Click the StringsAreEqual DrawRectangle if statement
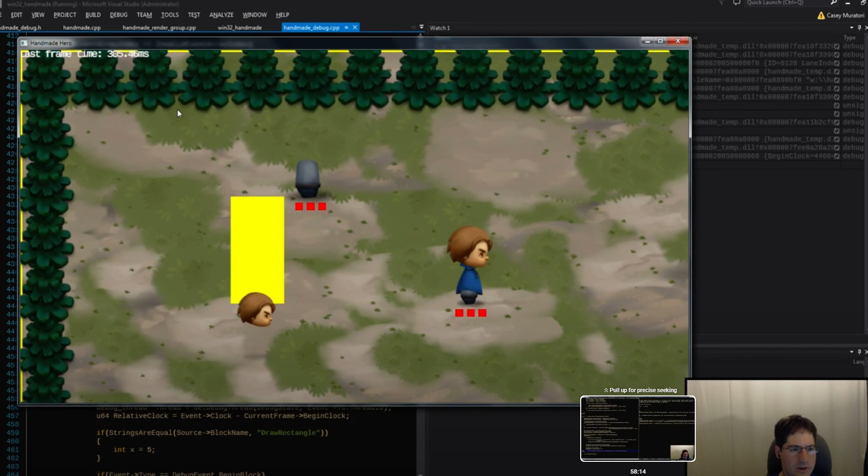The height and width of the screenshot is (476, 868). click(213, 432)
